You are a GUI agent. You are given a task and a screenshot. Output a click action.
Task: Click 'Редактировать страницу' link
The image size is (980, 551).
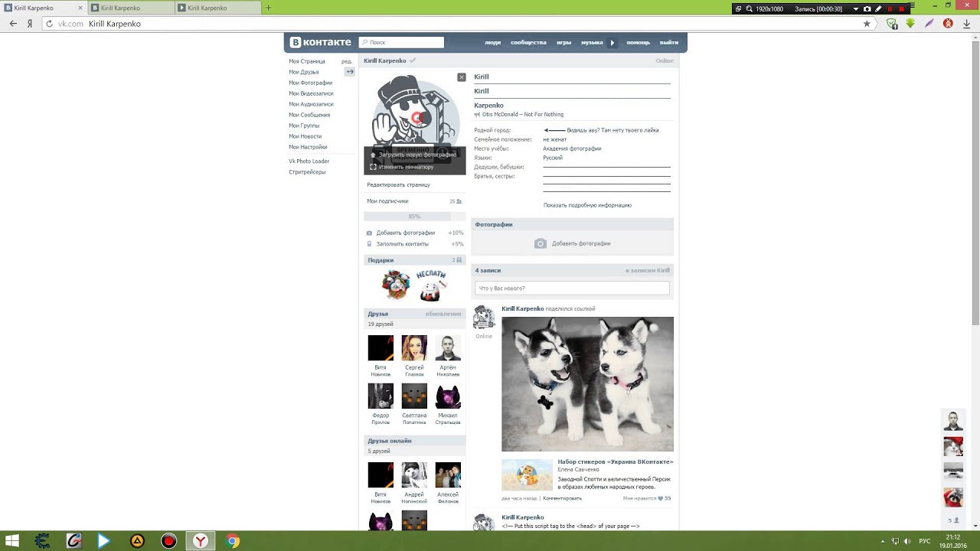click(x=398, y=184)
